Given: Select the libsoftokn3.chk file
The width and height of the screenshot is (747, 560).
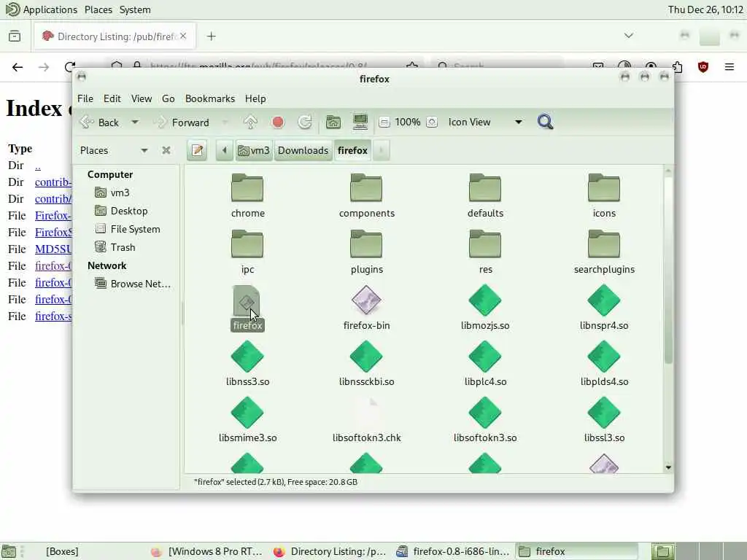Looking at the screenshot, I should click(x=366, y=420).
